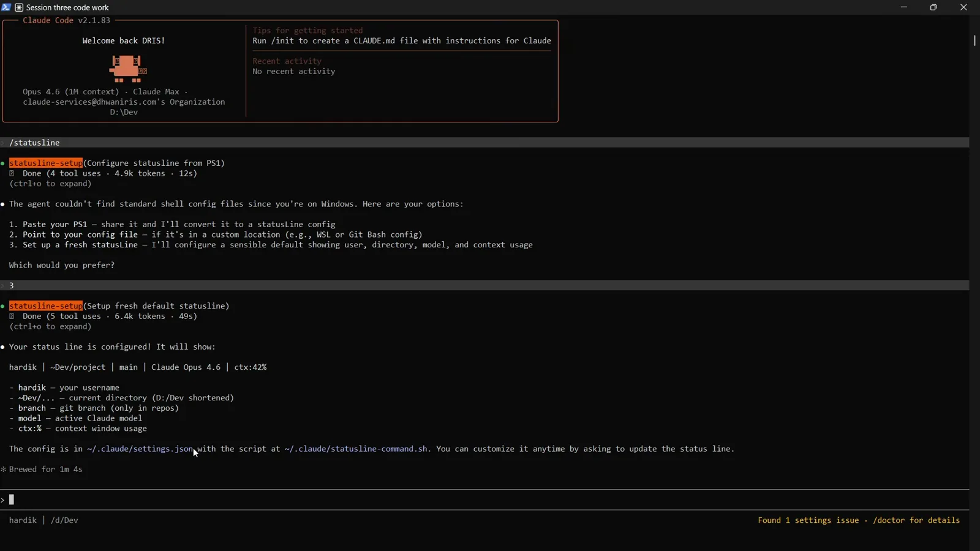Click the PowerShell icon in the title bar
Viewport: 980px width, 551px height.
(6, 7)
